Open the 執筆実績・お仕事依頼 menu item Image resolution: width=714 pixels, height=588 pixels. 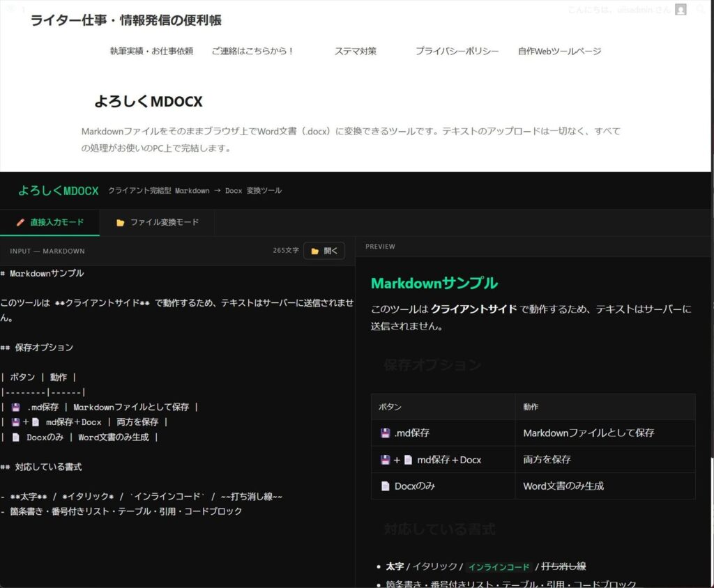tap(151, 51)
